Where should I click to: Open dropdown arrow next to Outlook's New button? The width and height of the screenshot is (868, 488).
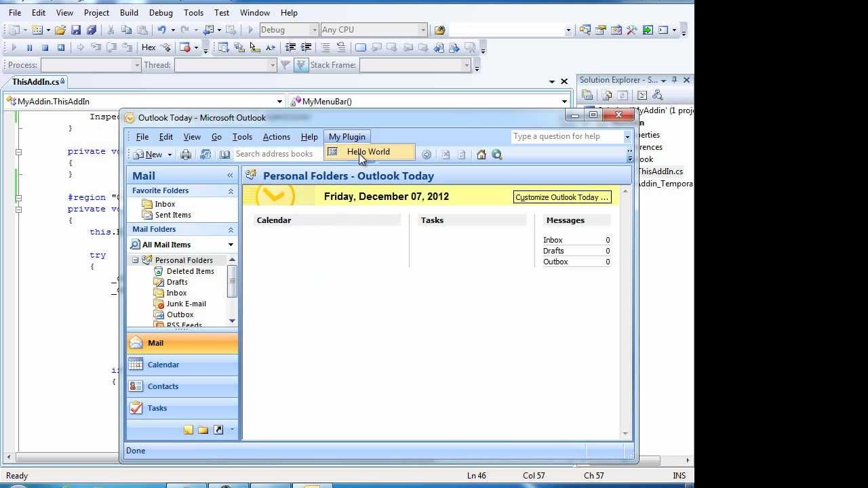tap(170, 155)
